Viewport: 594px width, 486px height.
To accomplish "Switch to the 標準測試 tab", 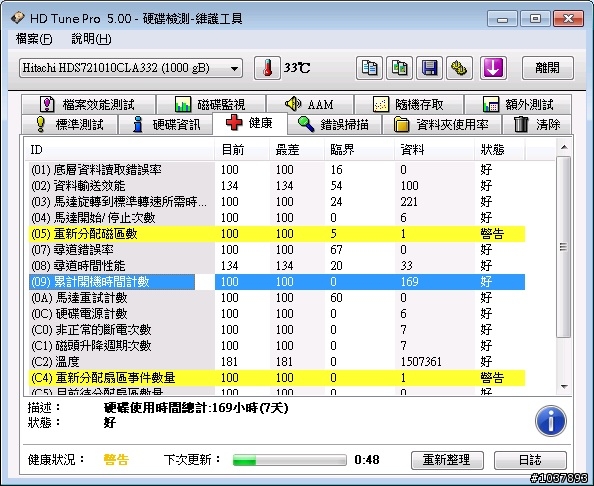I will pos(69,124).
